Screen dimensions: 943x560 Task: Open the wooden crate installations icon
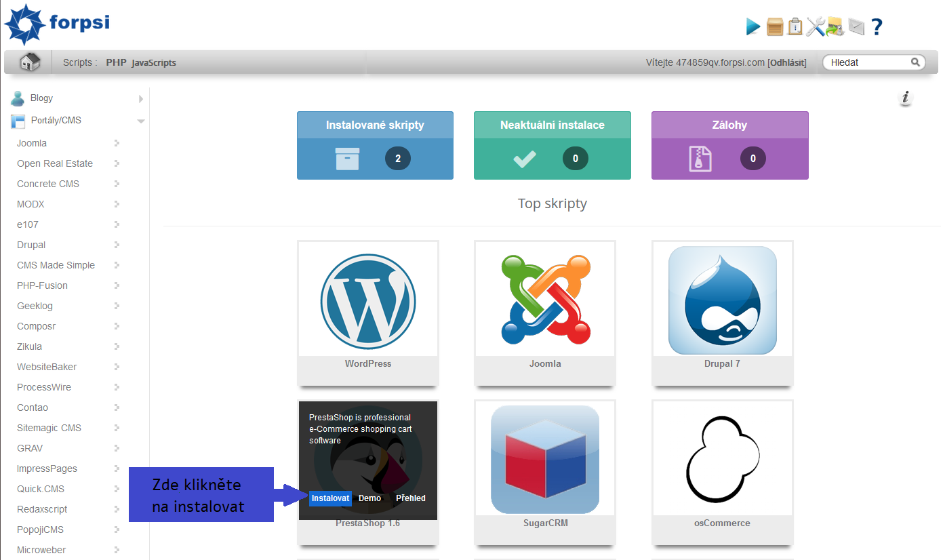[775, 26]
